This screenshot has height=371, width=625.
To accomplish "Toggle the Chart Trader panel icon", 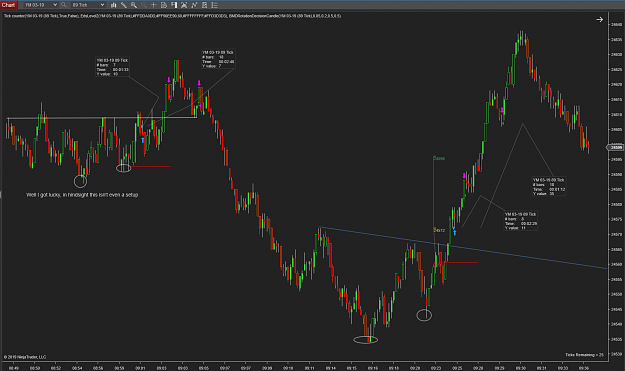I will [174, 5].
